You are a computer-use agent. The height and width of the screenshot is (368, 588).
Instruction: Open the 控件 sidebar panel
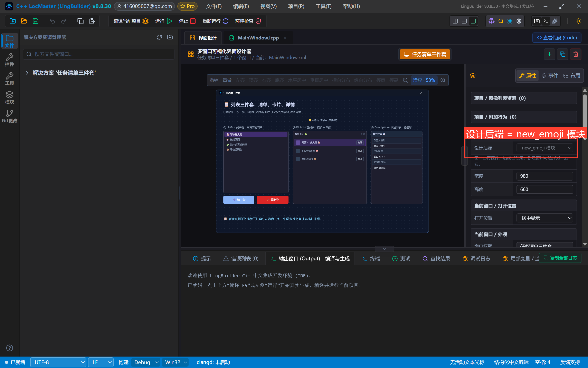click(9, 60)
